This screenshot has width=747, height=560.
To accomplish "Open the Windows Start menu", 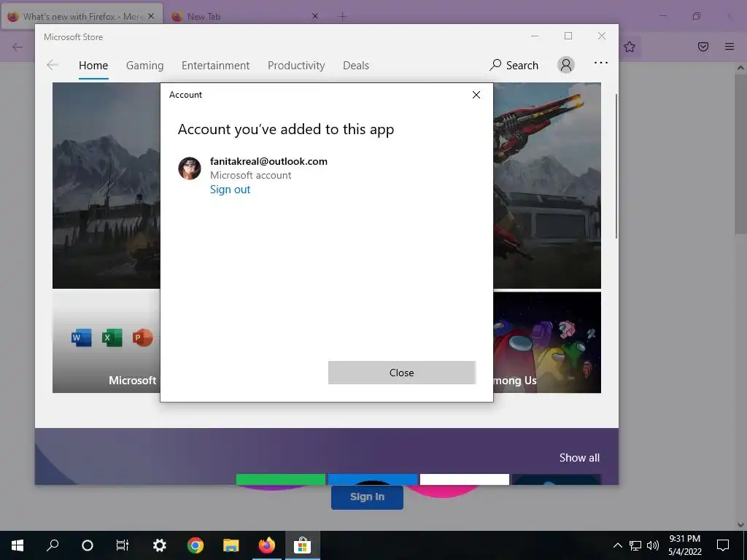I will point(18,545).
